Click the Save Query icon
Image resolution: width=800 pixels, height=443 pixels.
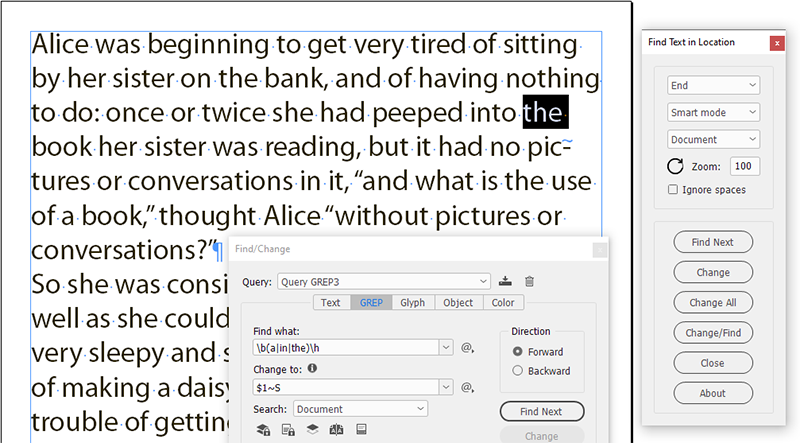[505, 281]
